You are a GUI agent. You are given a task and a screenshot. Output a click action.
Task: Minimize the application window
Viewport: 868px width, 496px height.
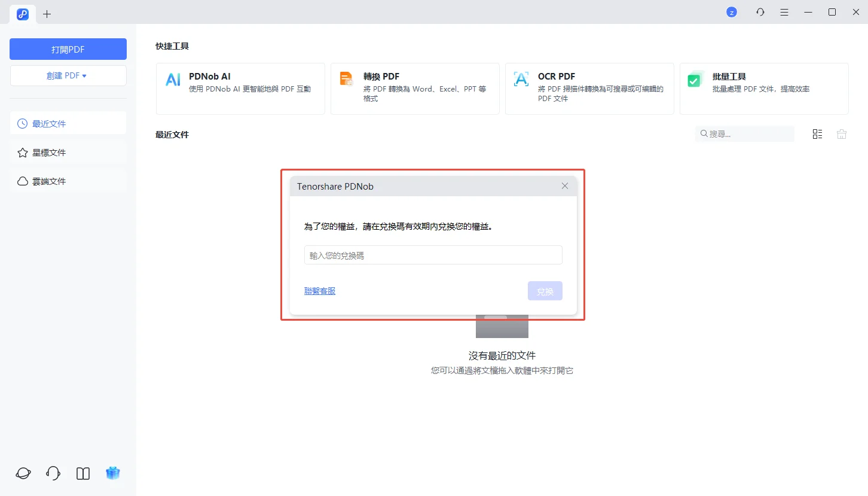pos(808,12)
